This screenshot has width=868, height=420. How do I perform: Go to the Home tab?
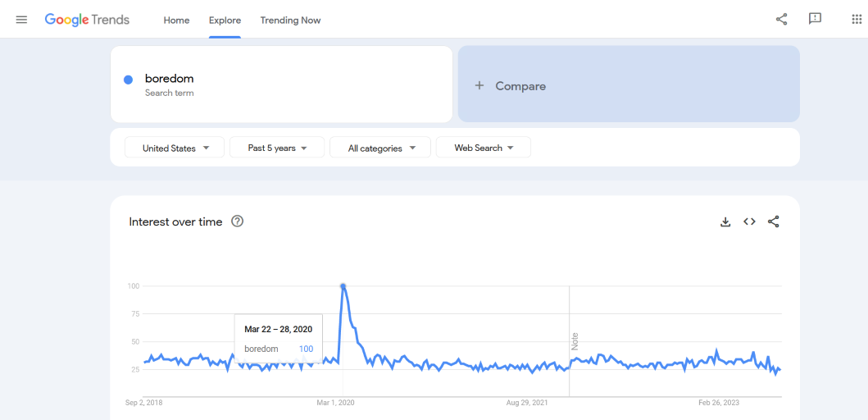click(x=176, y=20)
